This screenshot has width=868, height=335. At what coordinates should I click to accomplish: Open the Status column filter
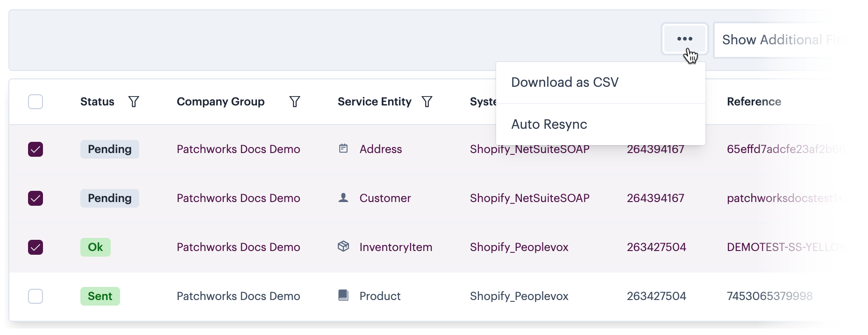tap(134, 102)
